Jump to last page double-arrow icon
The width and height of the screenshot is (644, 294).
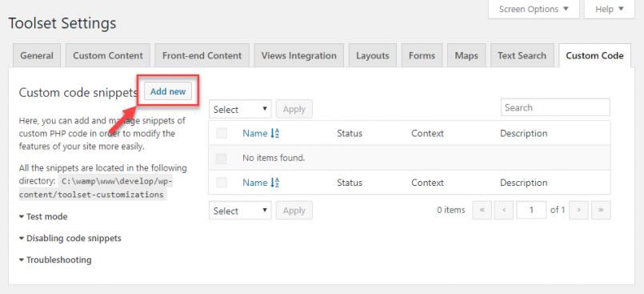pos(601,210)
